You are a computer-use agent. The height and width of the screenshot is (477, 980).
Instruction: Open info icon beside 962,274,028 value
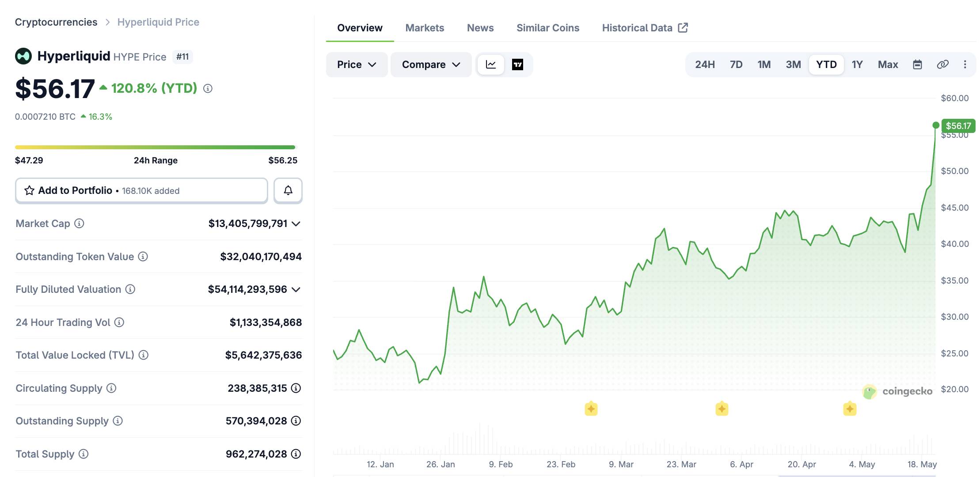tap(296, 454)
